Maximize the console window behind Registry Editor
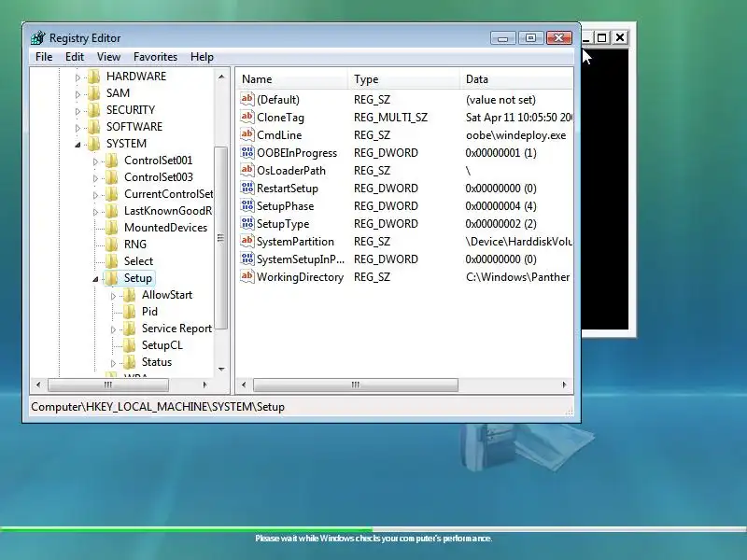This screenshot has height=560, width=747. click(601, 37)
